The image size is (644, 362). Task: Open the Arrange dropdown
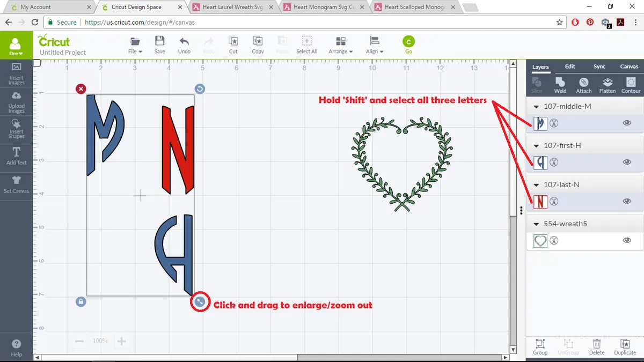click(x=341, y=45)
